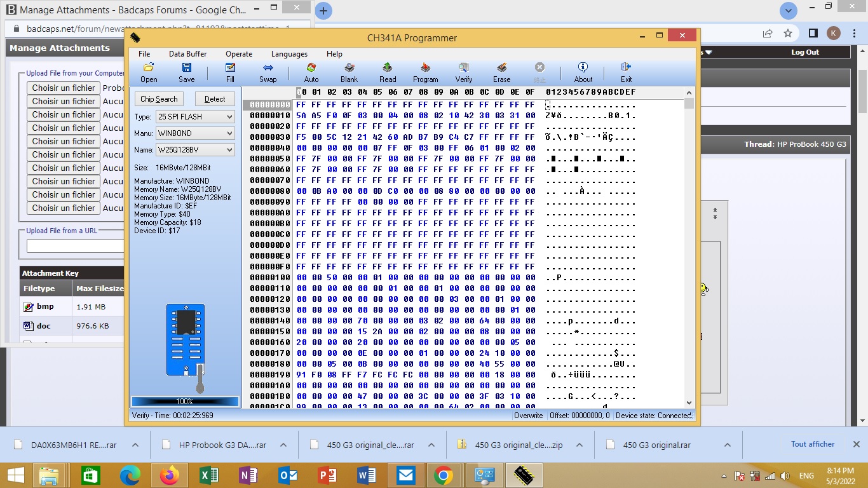Run the Auto programming function
868x488 pixels.
tap(311, 72)
